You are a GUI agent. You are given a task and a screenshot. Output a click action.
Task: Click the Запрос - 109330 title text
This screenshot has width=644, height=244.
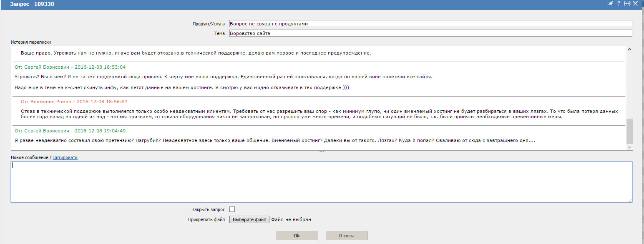click(x=32, y=4)
